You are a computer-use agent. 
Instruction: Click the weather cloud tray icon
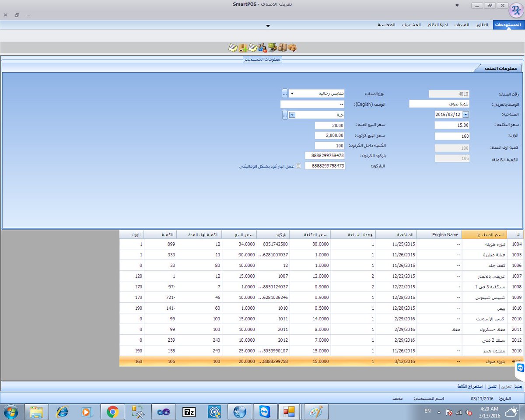pos(511,412)
